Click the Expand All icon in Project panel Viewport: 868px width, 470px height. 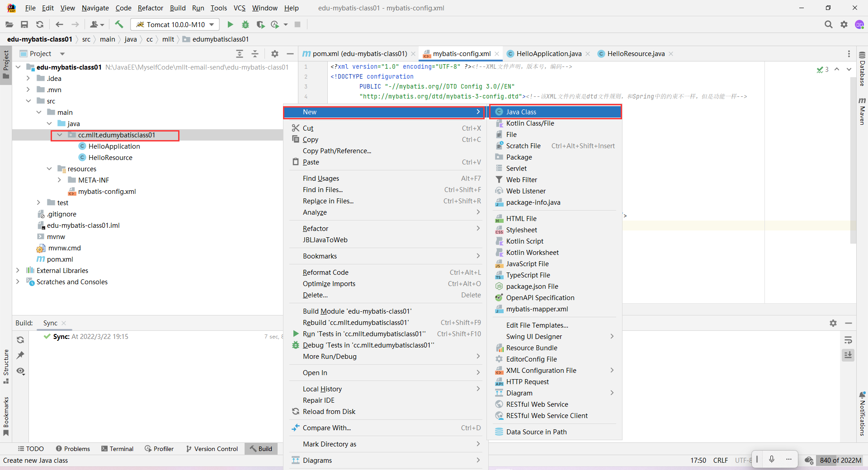click(x=240, y=54)
